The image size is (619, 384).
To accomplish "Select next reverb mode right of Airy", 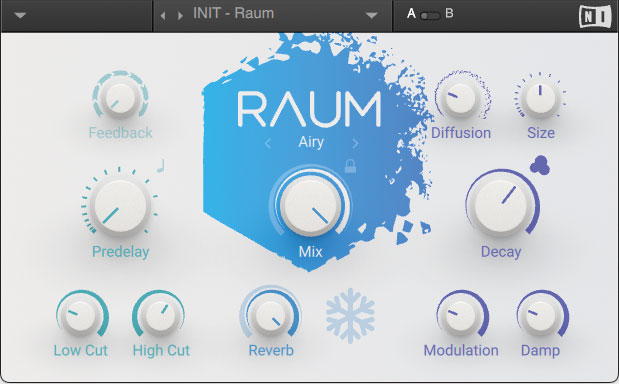I will click(x=355, y=143).
